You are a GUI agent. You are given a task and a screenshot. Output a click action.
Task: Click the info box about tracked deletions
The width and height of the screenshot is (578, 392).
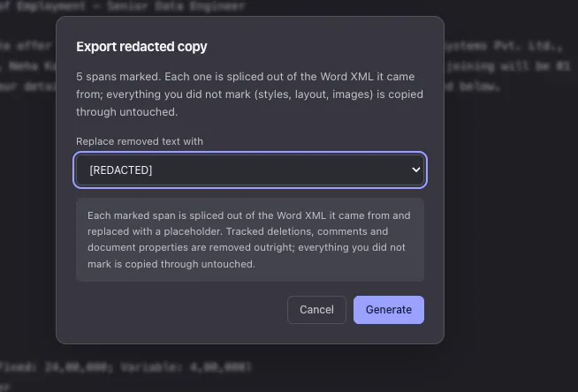pos(250,239)
